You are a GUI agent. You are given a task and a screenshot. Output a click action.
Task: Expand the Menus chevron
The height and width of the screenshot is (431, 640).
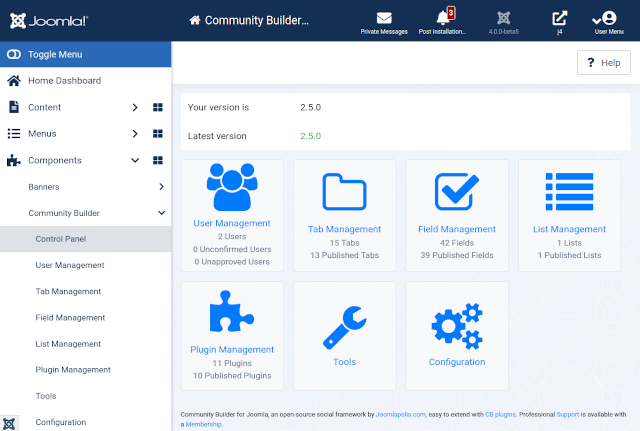pyautogui.click(x=135, y=133)
